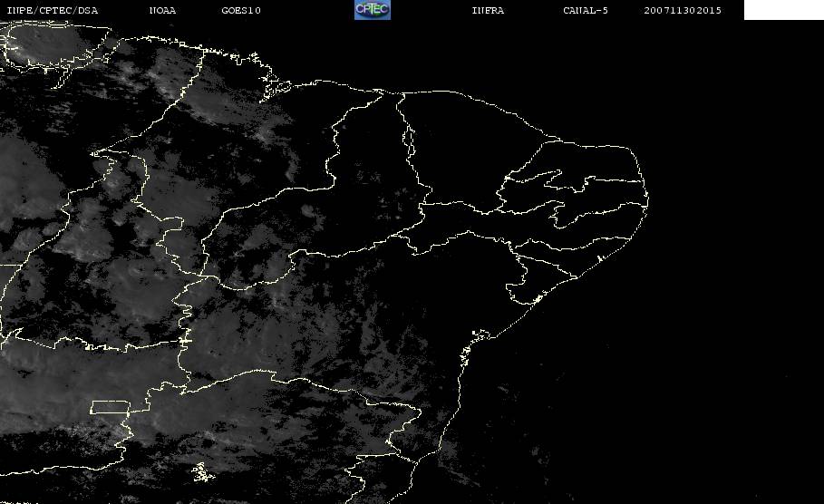Image resolution: width=824 pixels, height=504 pixels.
Task: Click the CPTEC logo in the header
Action: coord(372,10)
